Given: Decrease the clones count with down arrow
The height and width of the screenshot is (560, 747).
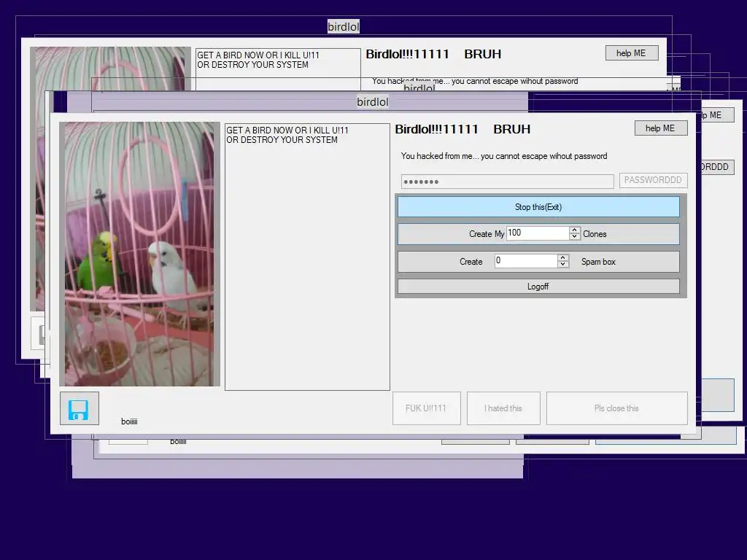Looking at the screenshot, I should (x=575, y=236).
